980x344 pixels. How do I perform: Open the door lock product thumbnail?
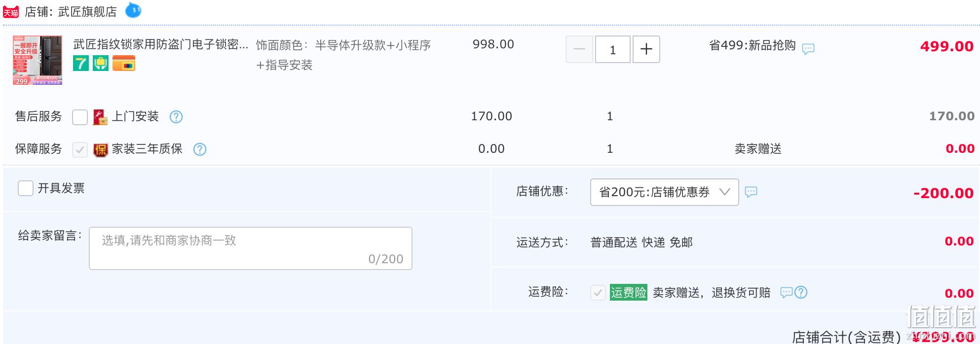click(x=38, y=60)
